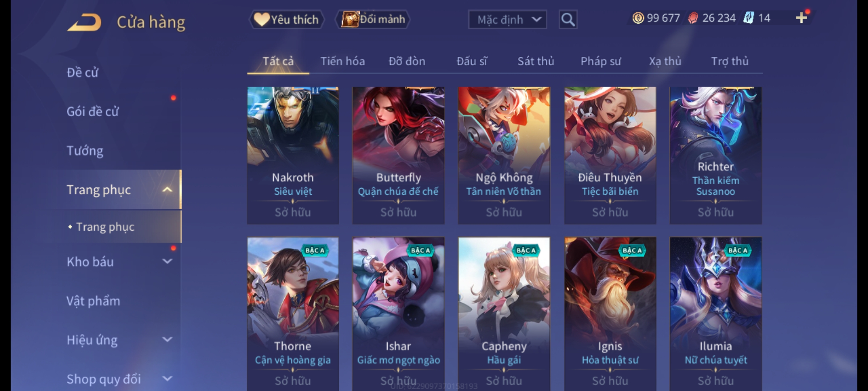This screenshot has width=868, height=391.
Task: Switch to the Sát thủ tab
Action: coord(536,61)
